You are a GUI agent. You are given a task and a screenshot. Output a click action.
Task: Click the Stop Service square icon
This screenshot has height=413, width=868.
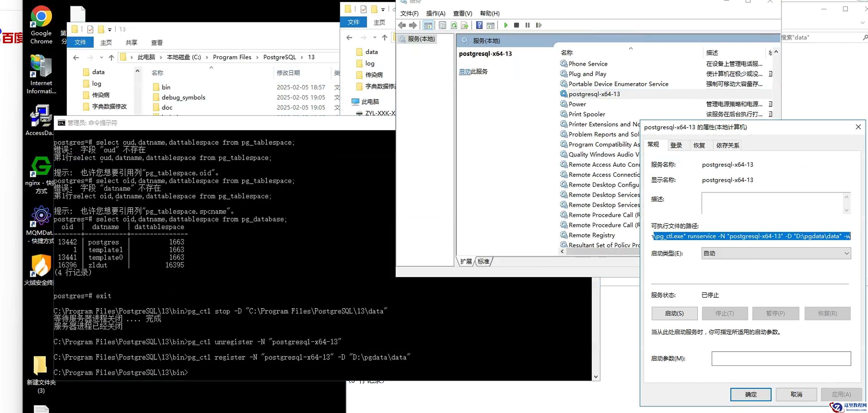coord(516,25)
